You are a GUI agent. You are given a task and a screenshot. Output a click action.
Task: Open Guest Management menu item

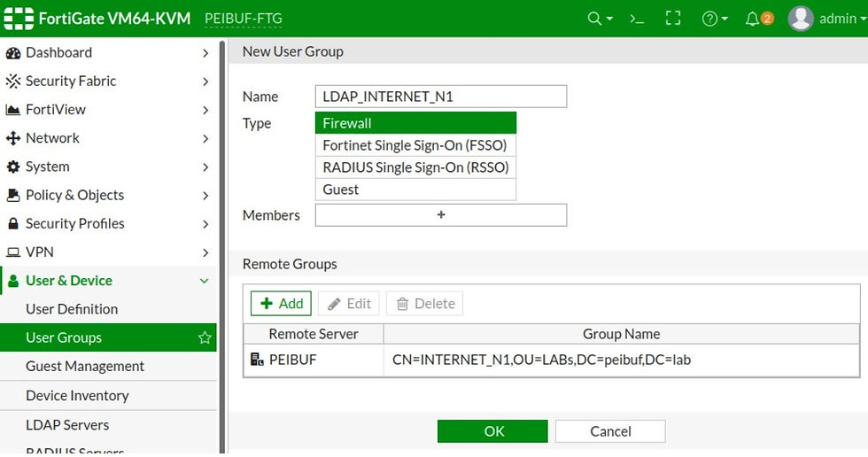tap(108, 367)
